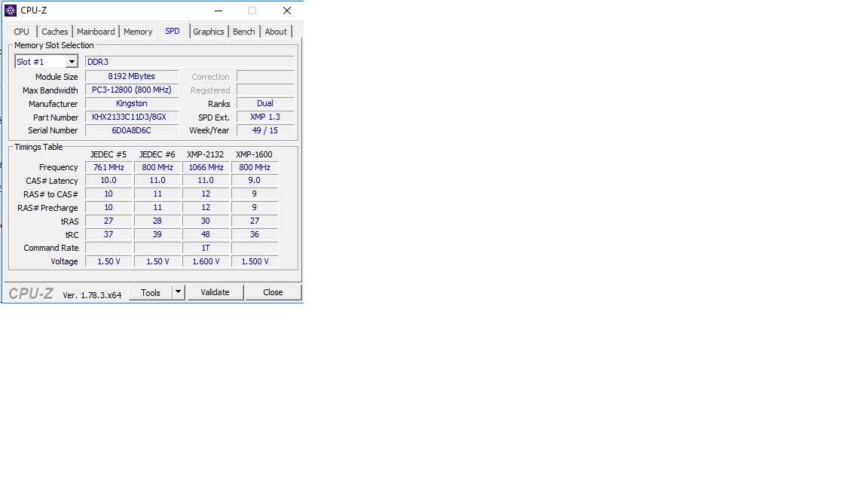Switch to the Mainboard tab
This screenshot has width=868, height=488.
coord(96,32)
